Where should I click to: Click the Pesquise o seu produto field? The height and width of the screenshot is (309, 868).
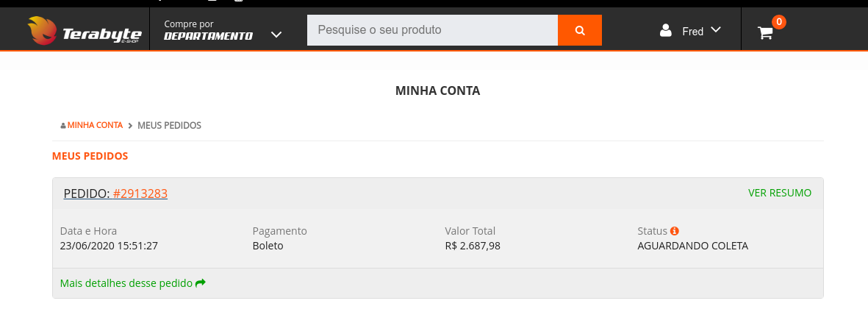tap(432, 30)
